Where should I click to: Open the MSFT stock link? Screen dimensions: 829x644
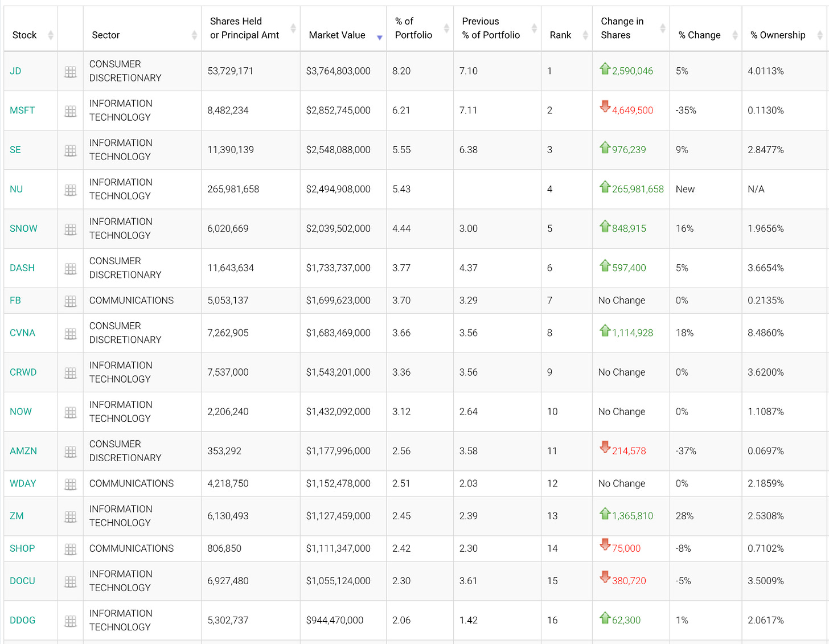pos(22,110)
